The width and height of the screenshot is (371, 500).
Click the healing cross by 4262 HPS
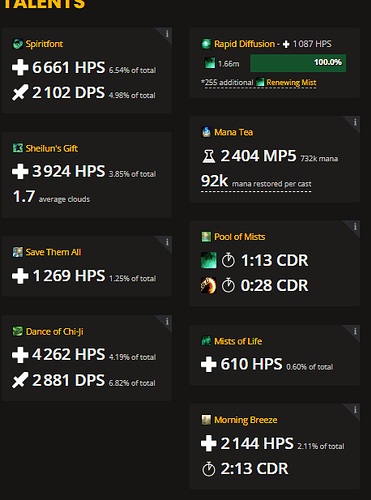20,355
